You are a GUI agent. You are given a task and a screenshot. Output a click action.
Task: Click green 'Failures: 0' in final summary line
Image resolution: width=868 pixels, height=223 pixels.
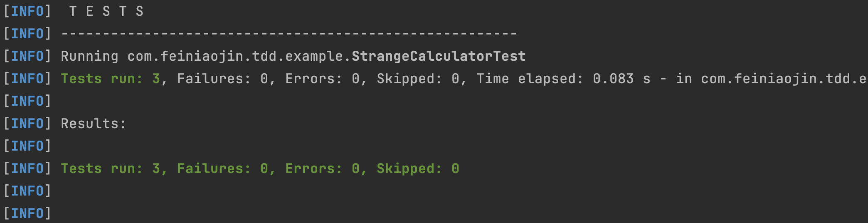222,168
